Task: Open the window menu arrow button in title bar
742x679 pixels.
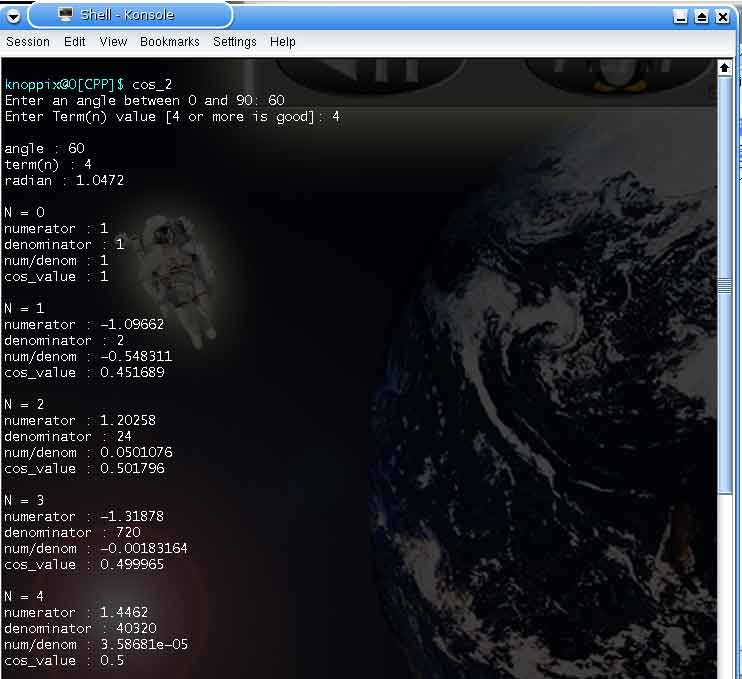Action: click(15, 15)
